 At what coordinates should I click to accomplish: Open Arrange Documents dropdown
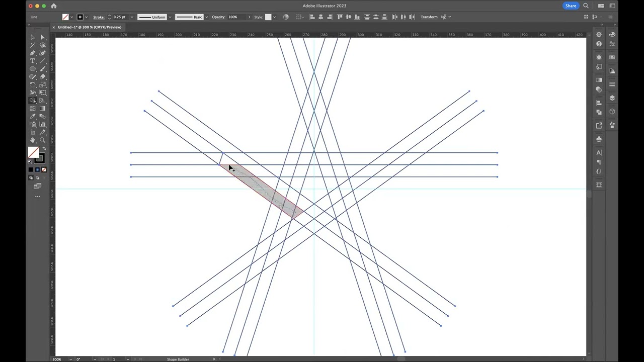(601, 6)
